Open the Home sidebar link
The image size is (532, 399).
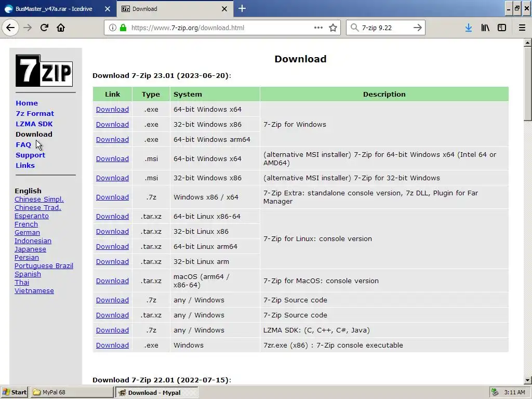coord(27,103)
